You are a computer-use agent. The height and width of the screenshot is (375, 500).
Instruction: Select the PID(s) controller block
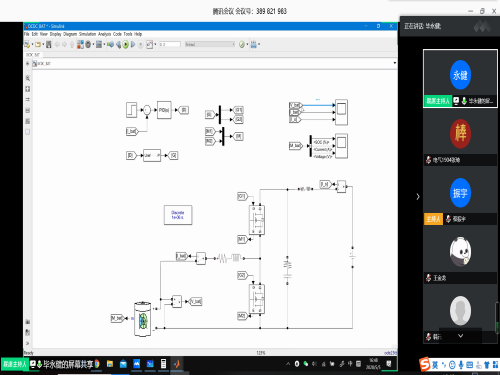click(164, 110)
